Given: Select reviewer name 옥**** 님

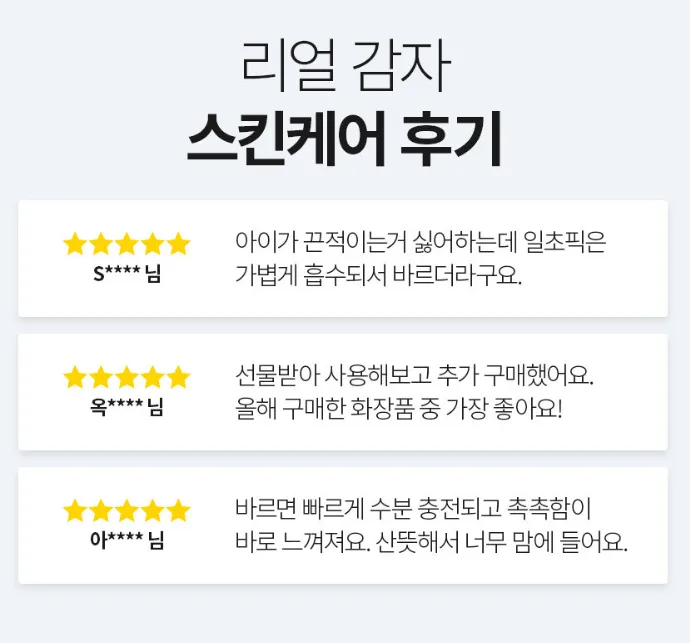Looking at the screenshot, I should coord(127,407).
